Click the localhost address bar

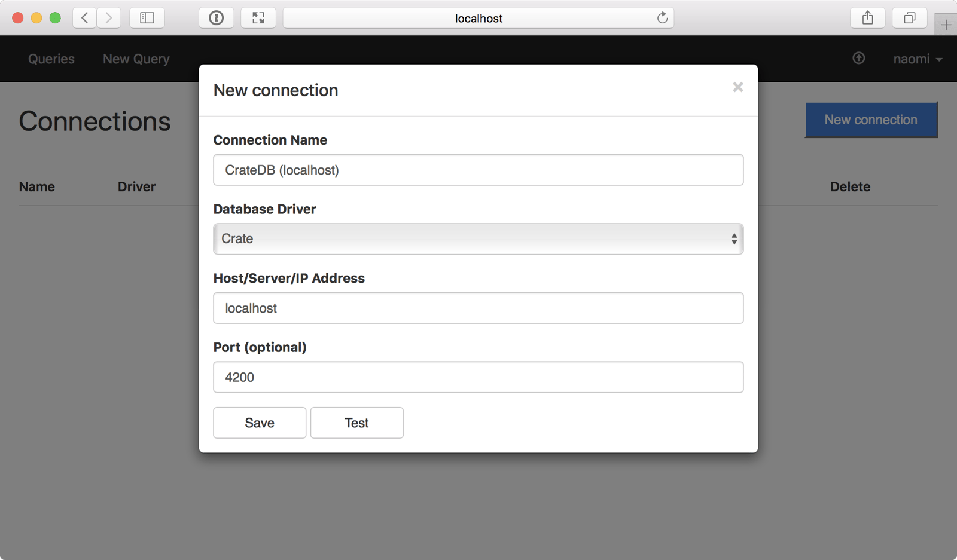pyautogui.click(x=478, y=18)
